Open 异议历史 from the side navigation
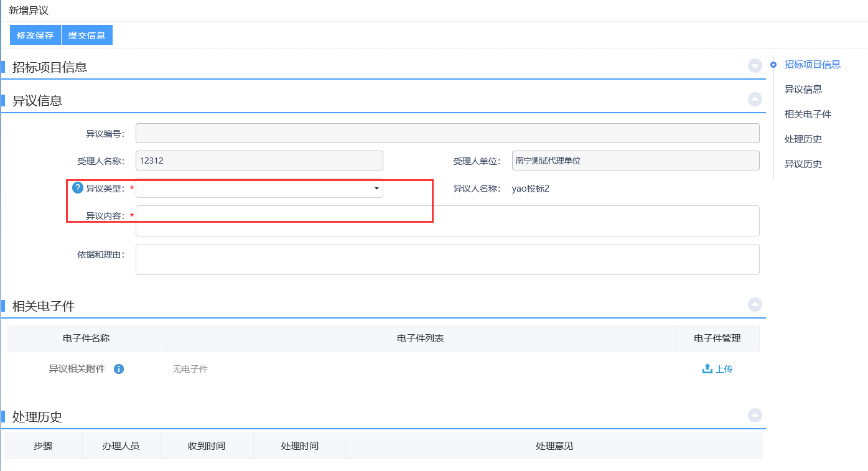This screenshot has width=868, height=471. point(803,164)
